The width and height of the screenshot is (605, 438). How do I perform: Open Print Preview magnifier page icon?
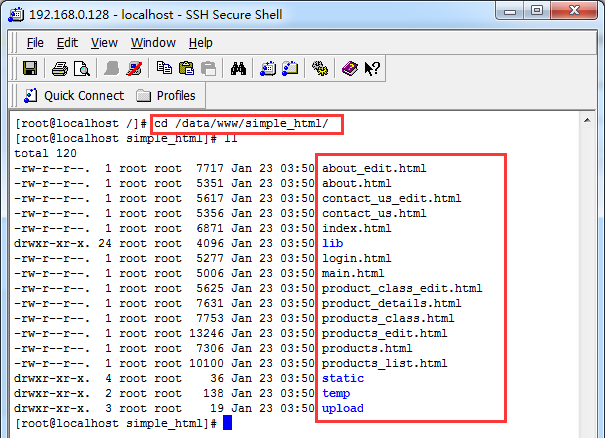pyautogui.click(x=82, y=69)
